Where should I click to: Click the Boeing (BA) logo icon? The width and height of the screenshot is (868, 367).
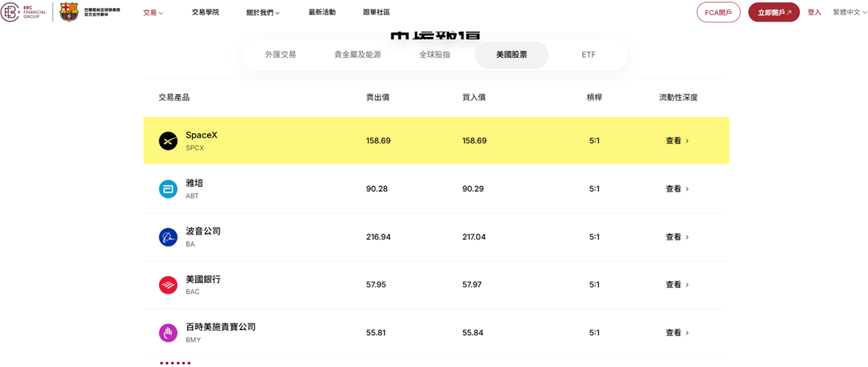[x=168, y=237]
